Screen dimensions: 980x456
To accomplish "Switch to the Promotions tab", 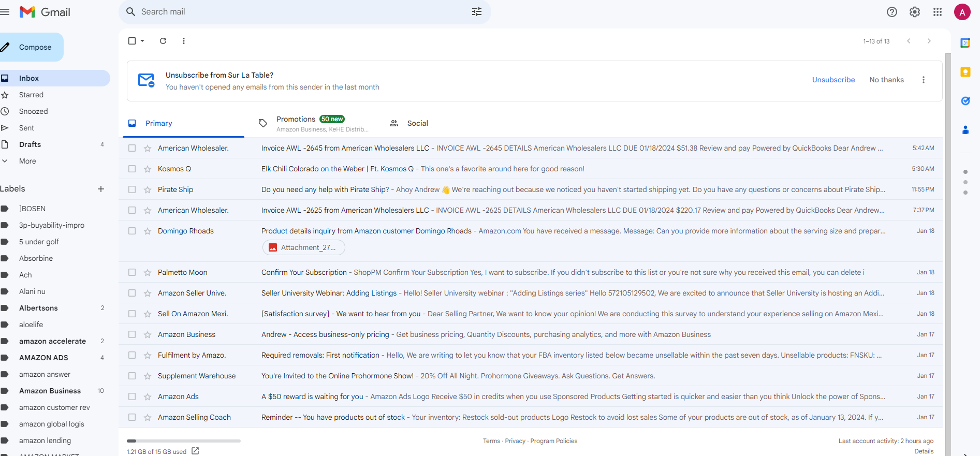I will pyautogui.click(x=314, y=123).
